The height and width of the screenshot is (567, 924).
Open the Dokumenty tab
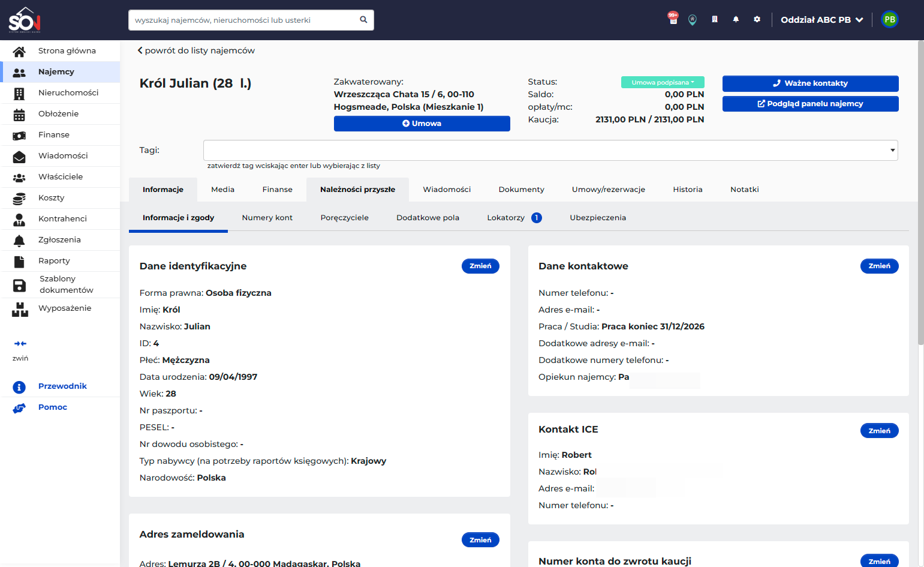(522, 190)
